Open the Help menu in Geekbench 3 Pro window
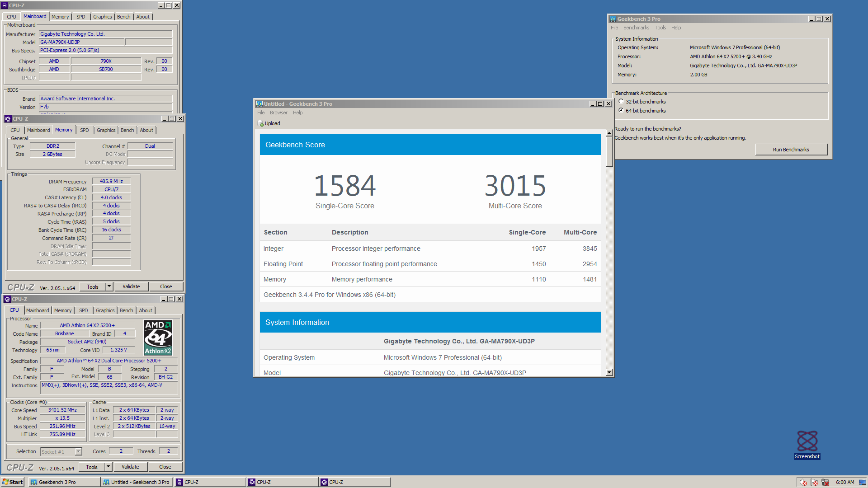Screen dimensions: 868x488 [x=676, y=28]
